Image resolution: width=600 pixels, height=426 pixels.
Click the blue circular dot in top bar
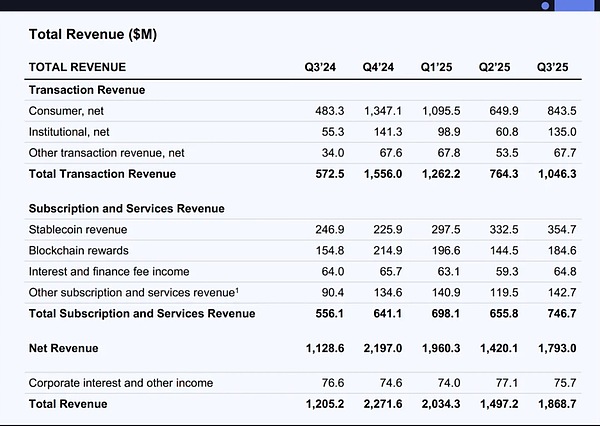point(545,6)
